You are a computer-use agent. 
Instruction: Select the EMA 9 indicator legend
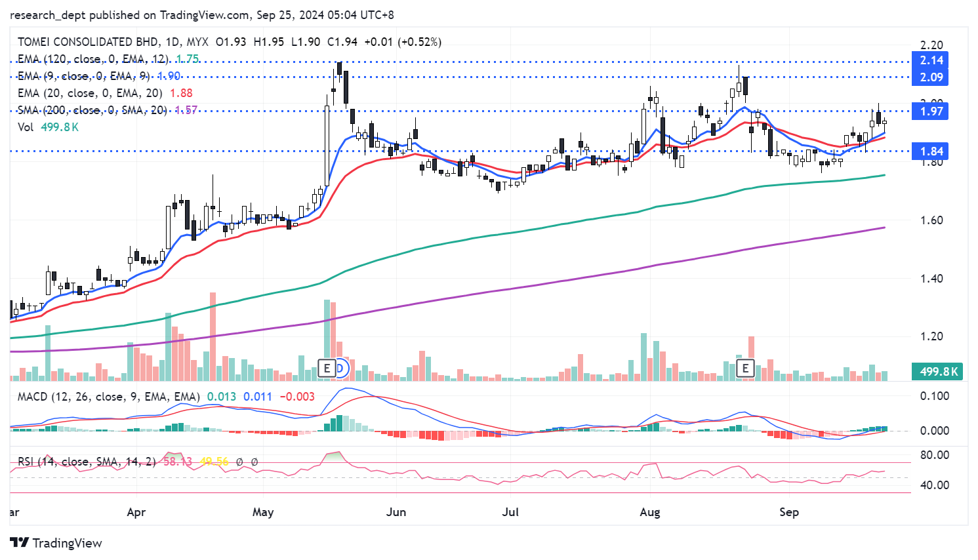point(83,76)
